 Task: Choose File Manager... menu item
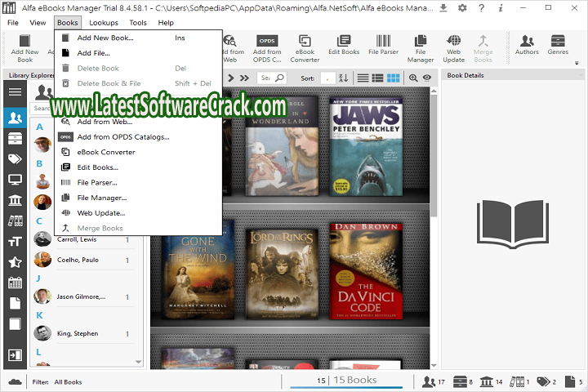point(138,198)
